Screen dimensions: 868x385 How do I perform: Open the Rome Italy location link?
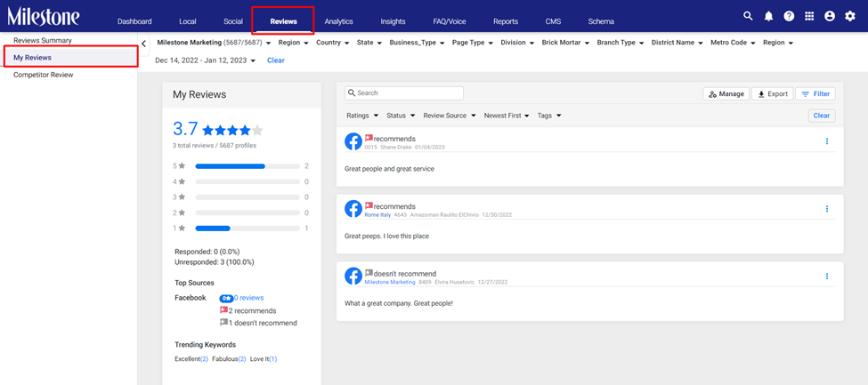click(377, 214)
